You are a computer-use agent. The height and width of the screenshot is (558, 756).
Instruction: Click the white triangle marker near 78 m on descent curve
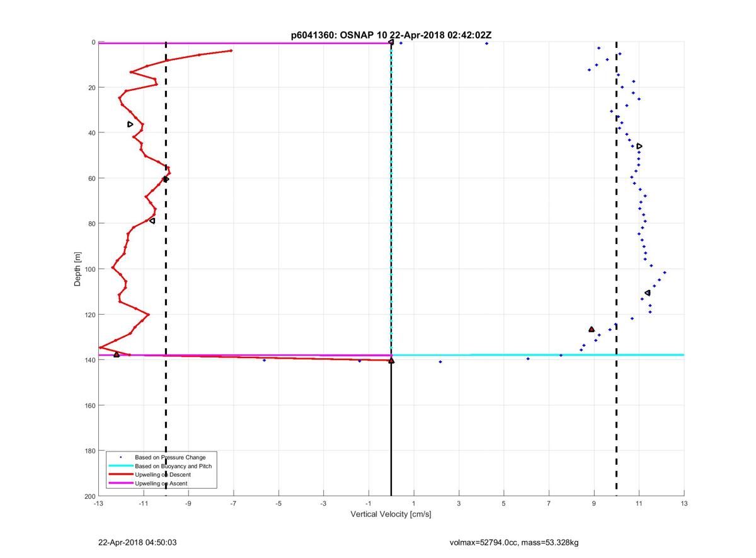pos(152,221)
